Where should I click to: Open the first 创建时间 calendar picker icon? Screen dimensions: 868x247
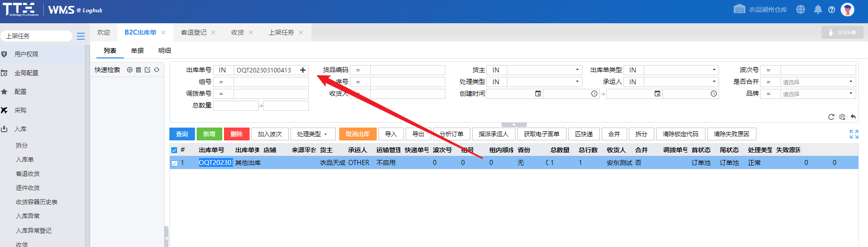[x=538, y=93]
